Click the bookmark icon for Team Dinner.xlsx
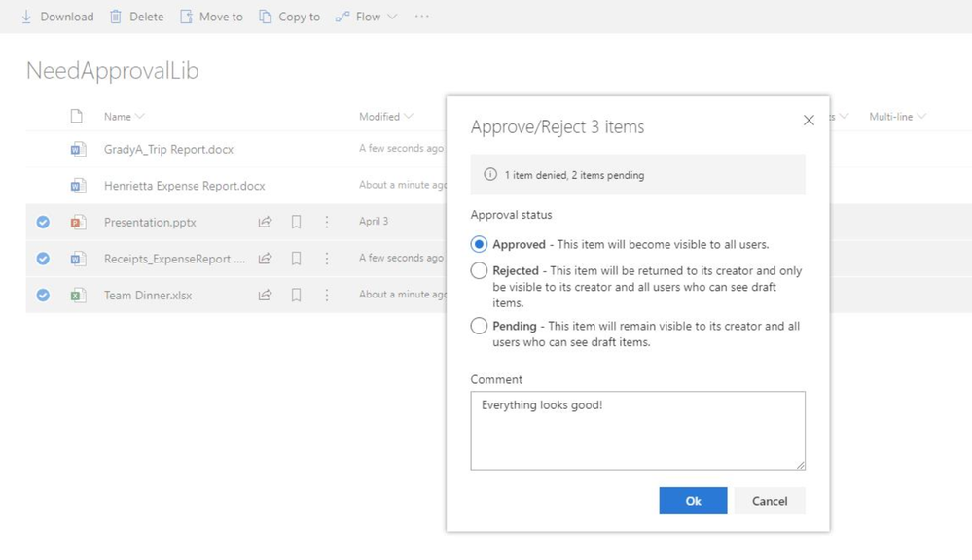972x560 pixels. [x=297, y=295]
